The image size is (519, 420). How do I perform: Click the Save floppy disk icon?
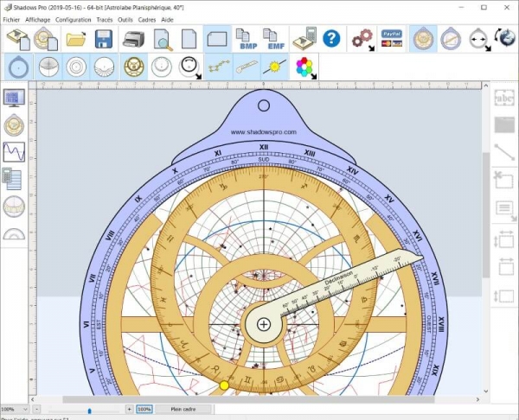pos(104,39)
